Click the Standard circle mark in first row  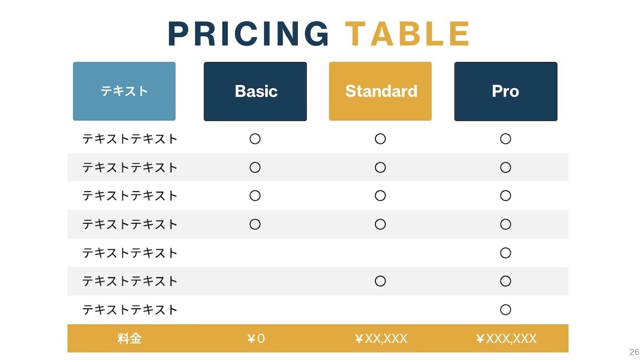click(380, 139)
